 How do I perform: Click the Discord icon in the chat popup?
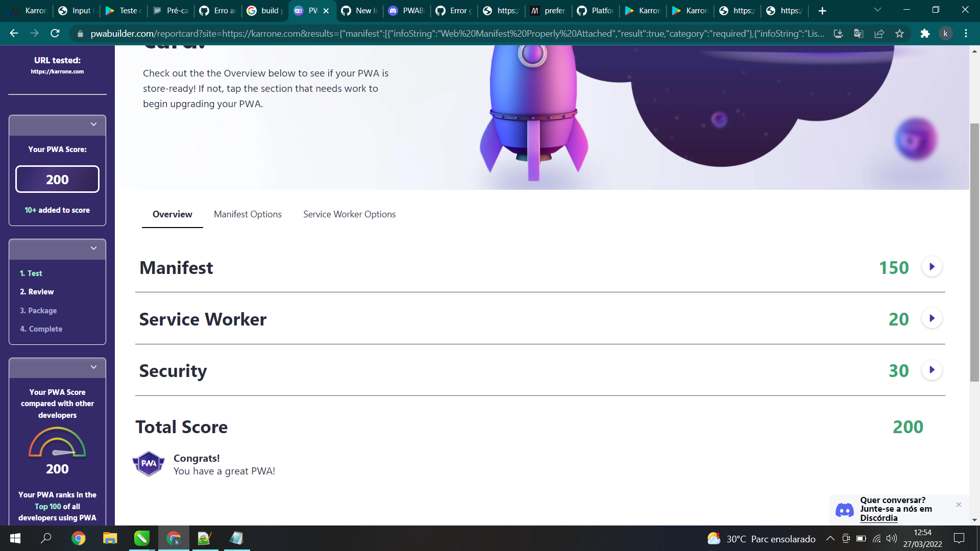click(845, 510)
